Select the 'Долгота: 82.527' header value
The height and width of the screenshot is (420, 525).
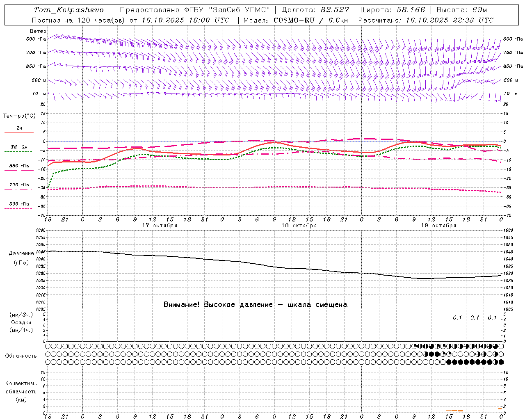click(x=315, y=10)
